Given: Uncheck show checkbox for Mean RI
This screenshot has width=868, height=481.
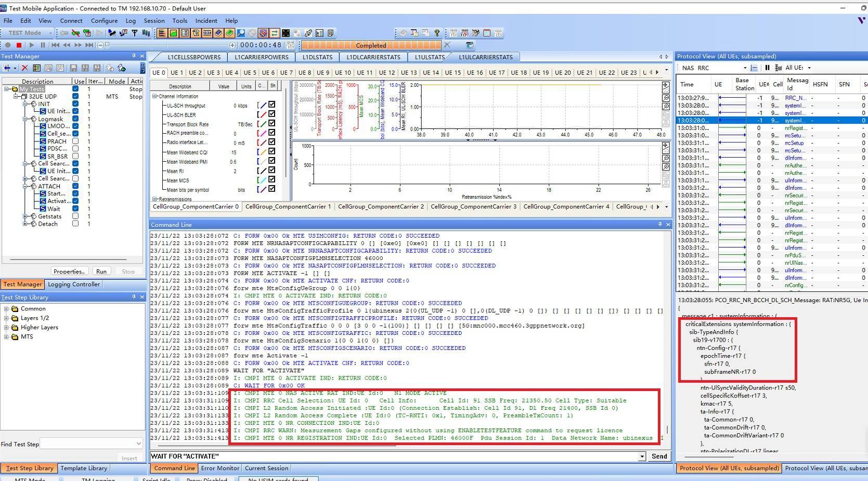Looking at the screenshot, I should point(272,171).
